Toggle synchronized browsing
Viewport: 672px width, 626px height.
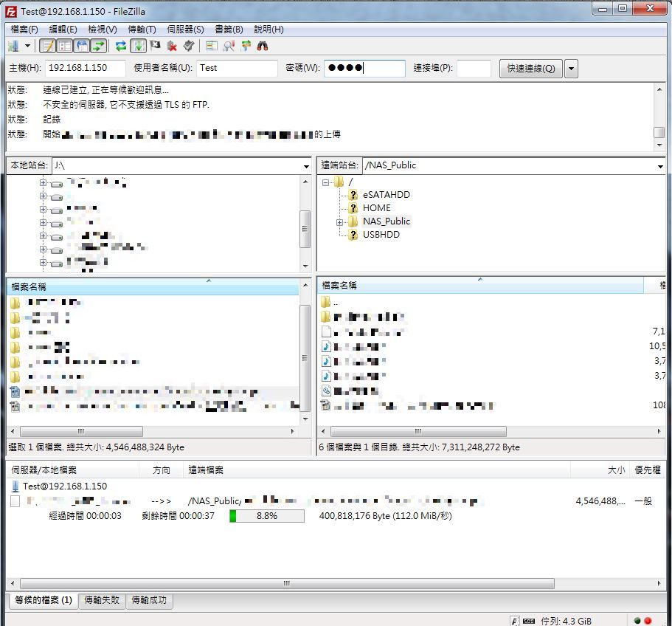coord(246,46)
